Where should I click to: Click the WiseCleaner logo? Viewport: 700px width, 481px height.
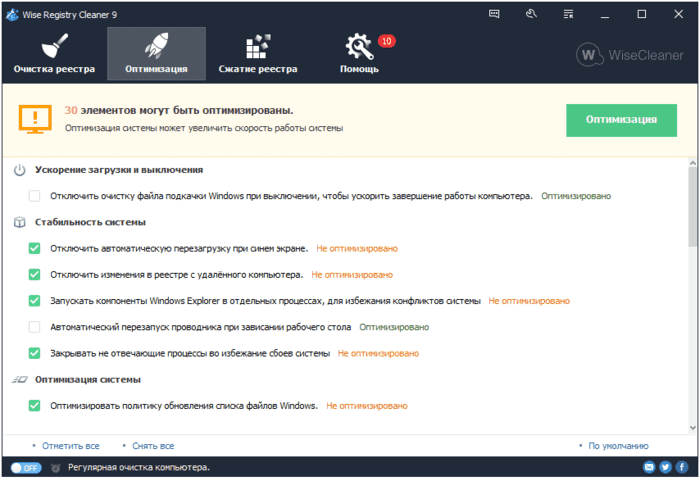[631, 54]
